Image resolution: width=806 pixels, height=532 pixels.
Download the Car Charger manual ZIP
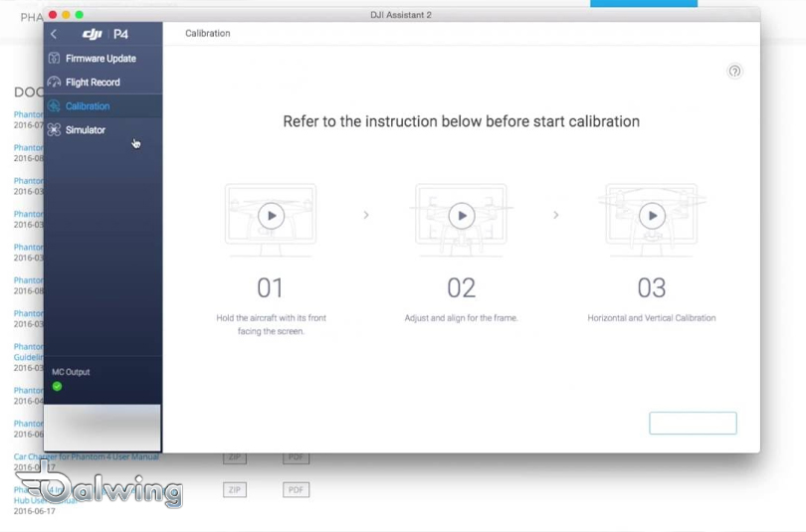235,458
